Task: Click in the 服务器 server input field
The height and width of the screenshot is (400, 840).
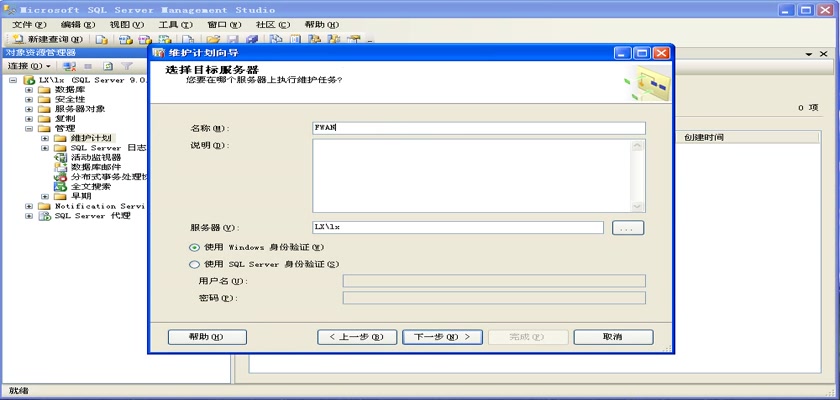Action: pos(458,227)
